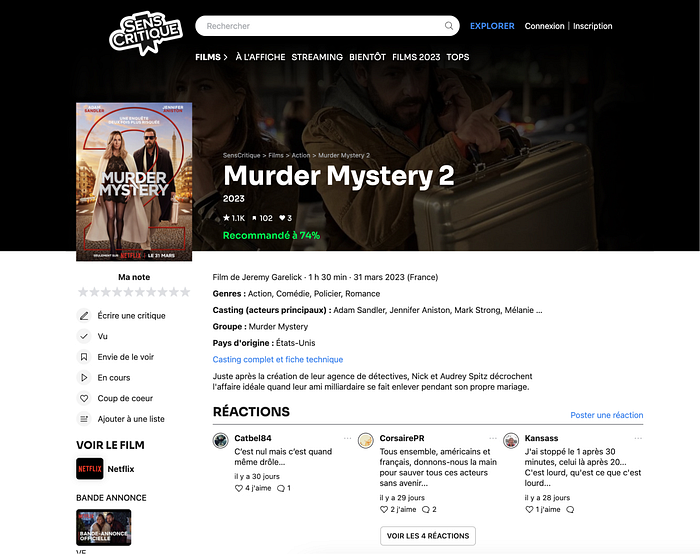This screenshot has width=700, height=554.
Task: Open Kansass's avatar
Action: tap(511, 441)
